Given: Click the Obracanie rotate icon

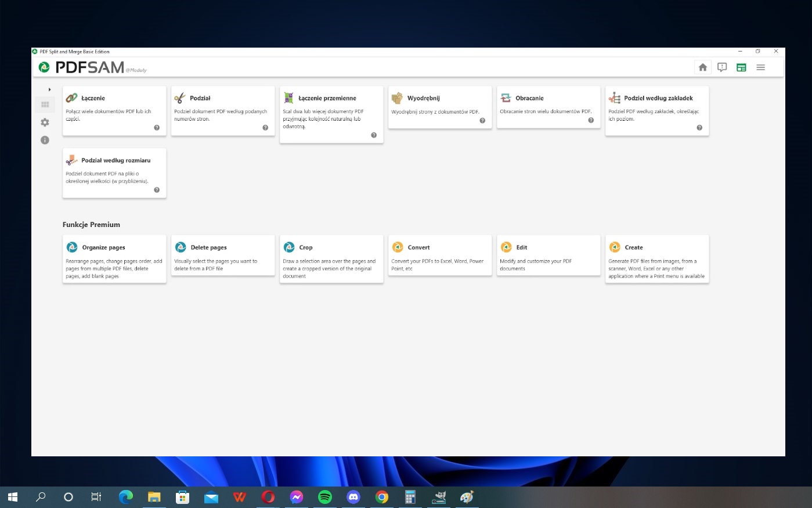Looking at the screenshot, I should (506, 98).
